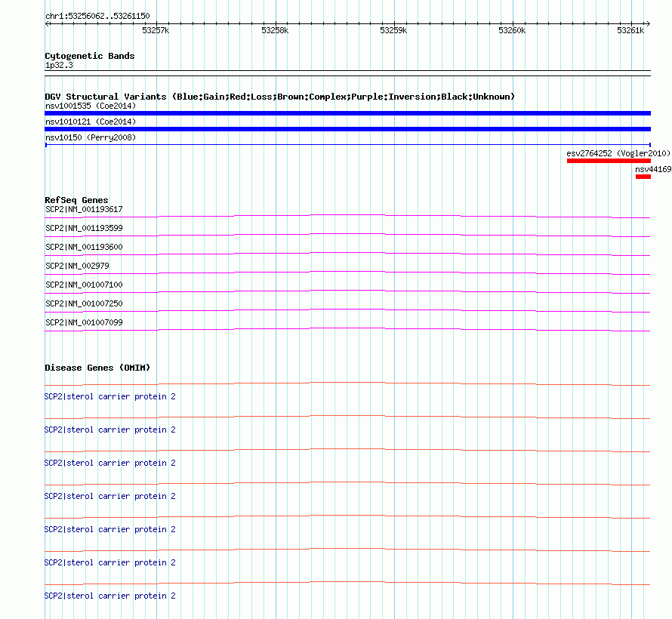Image resolution: width=672 pixels, height=619 pixels.
Task: Select transcript SCP2|NM_001193617
Action: (84, 209)
